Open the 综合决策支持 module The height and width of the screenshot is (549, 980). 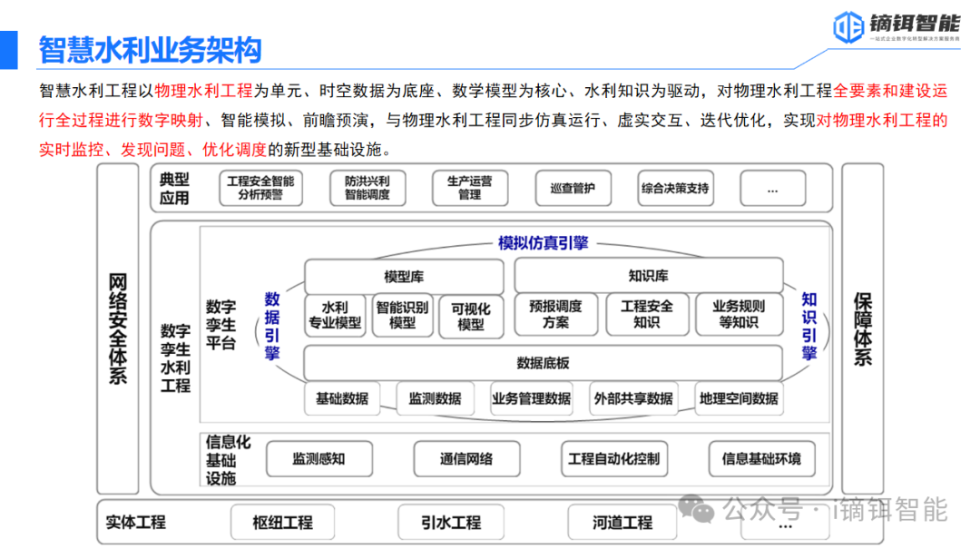coord(675,188)
